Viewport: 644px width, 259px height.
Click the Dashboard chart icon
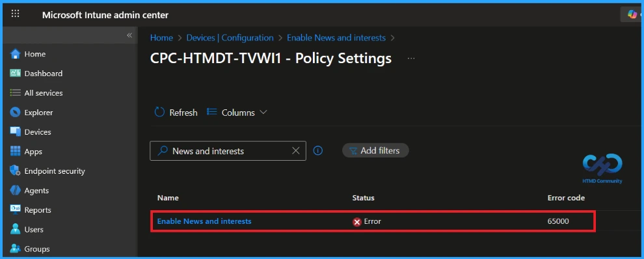coord(15,73)
